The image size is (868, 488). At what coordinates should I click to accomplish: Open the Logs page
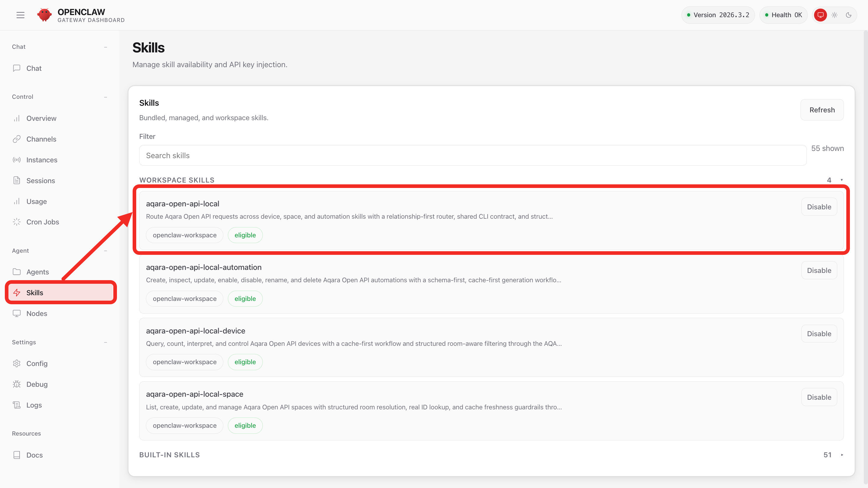pos(61,405)
